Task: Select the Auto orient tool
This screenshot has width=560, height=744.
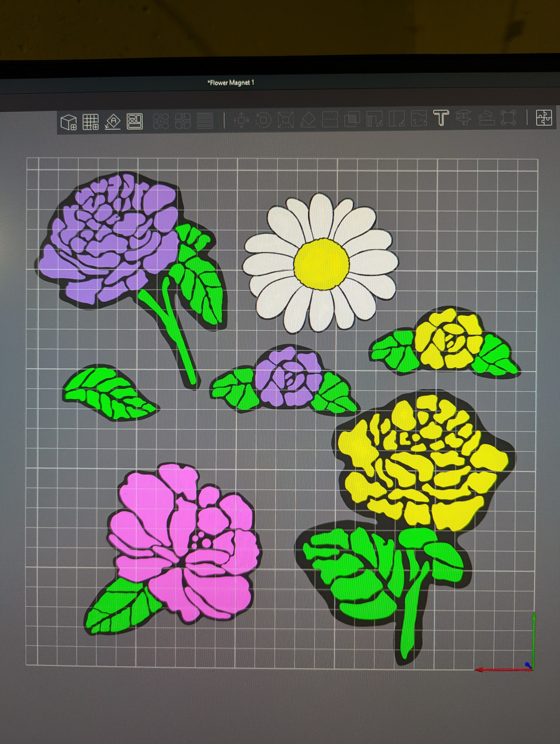Action: pyautogui.click(x=113, y=122)
